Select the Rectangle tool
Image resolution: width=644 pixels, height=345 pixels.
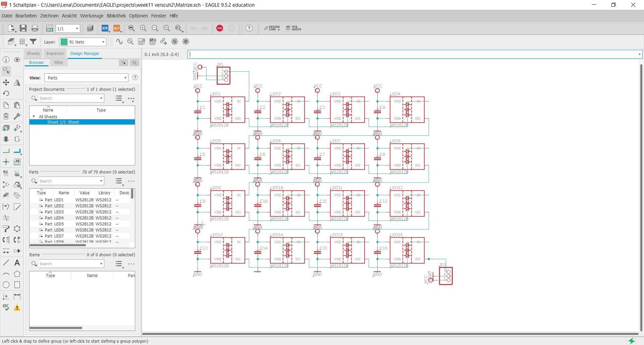pyautogui.click(x=17, y=285)
